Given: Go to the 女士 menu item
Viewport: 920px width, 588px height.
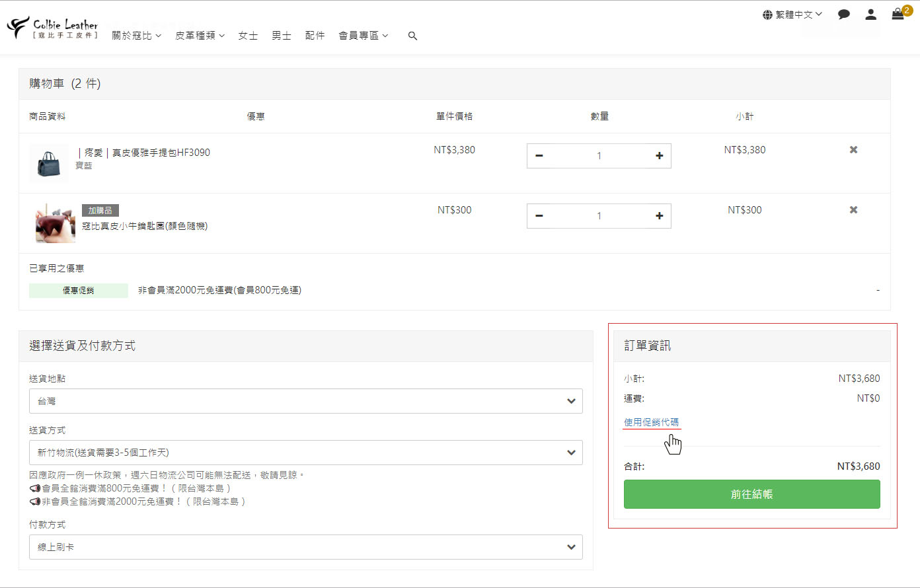Looking at the screenshot, I should coord(248,36).
